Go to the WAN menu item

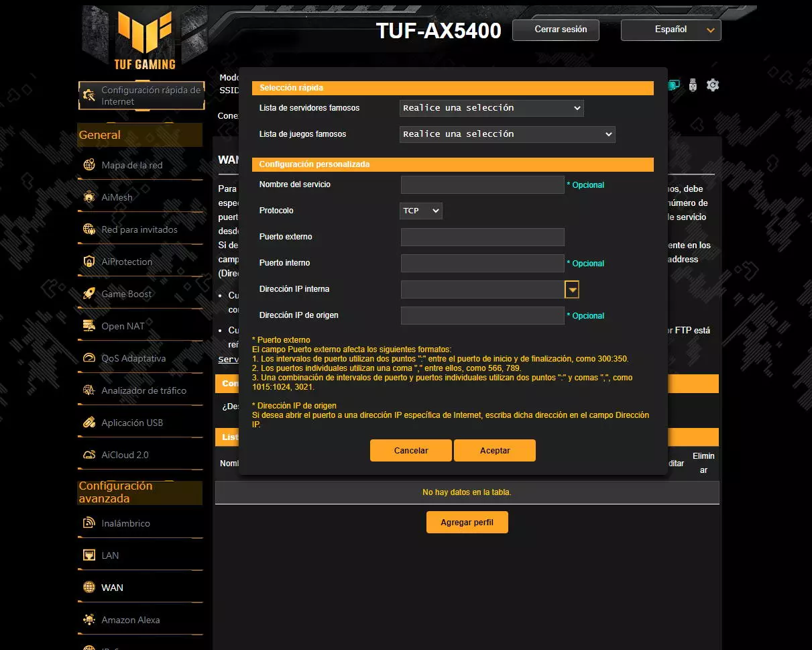tap(112, 588)
